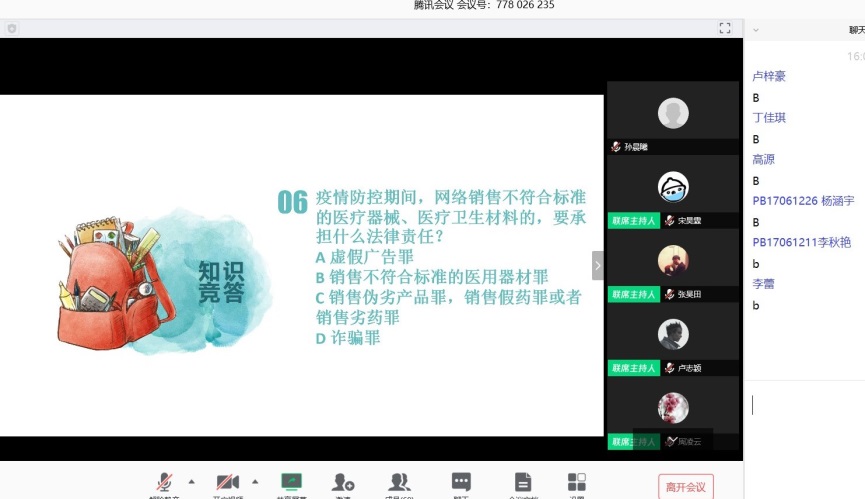Enter fullscreen with the top-right expand icon
Viewport: 865px width, 499px height.
(726, 29)
